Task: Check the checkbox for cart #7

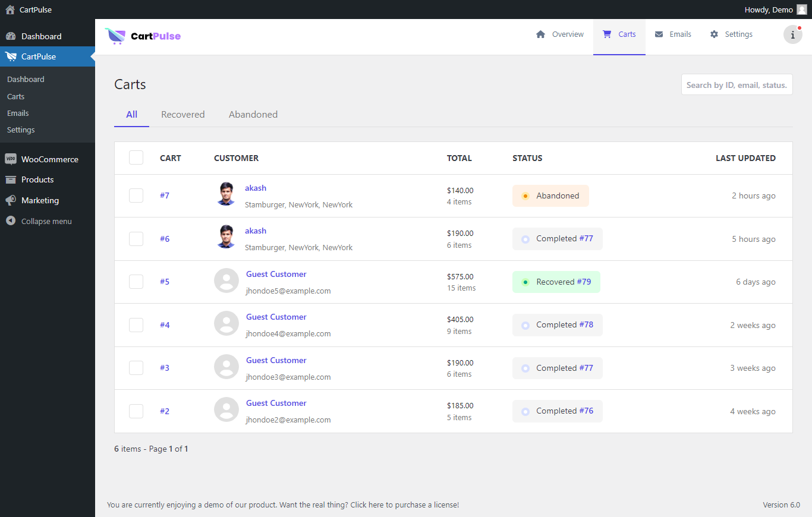Action: (x=136, y=195)
